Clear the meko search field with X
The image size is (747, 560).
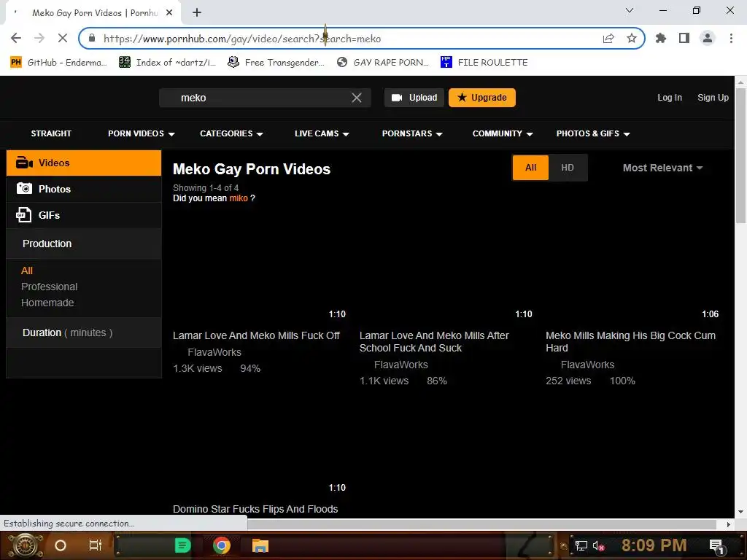pos(356,98)
